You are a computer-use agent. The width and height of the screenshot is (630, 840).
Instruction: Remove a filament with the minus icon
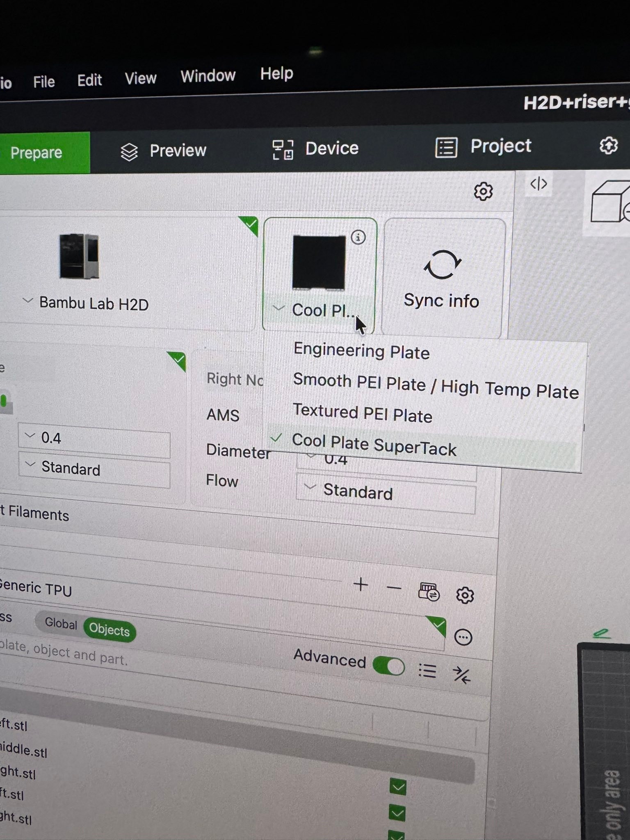[394, 588]
